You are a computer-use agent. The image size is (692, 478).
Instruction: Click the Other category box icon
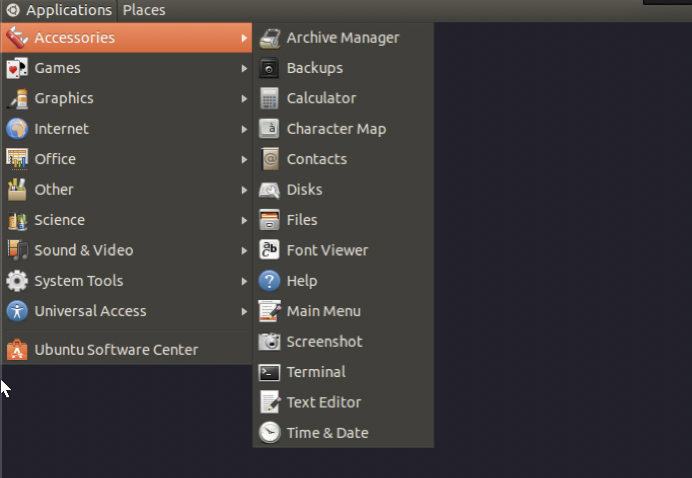click(x=17, y=190)
